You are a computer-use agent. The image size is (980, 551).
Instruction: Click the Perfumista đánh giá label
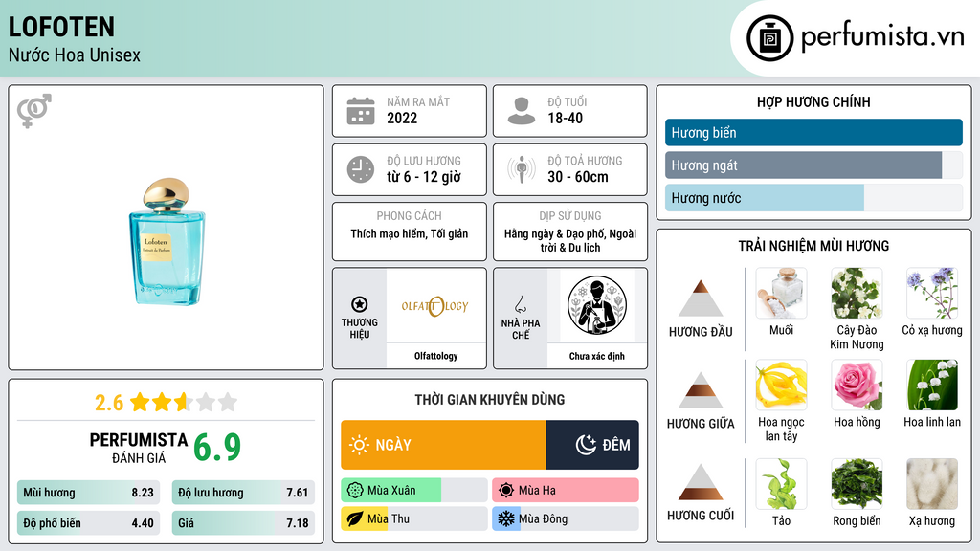point(139,448)
